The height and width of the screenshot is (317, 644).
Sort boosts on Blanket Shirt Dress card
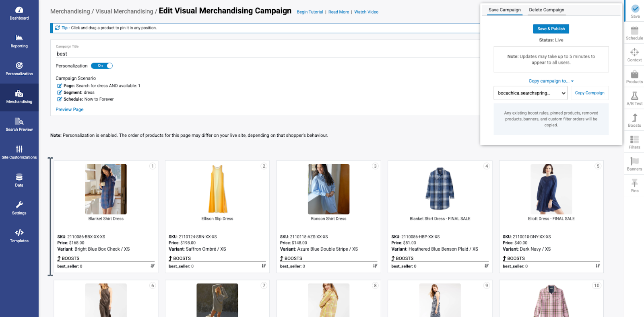click(152, 266)
